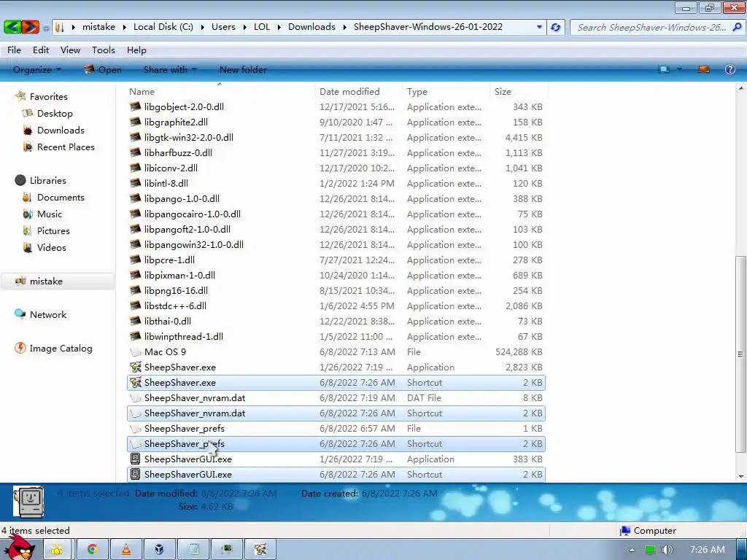Expand breadcrumb arrow after mistake
747x560 pixels.
(x=124, y=27)
